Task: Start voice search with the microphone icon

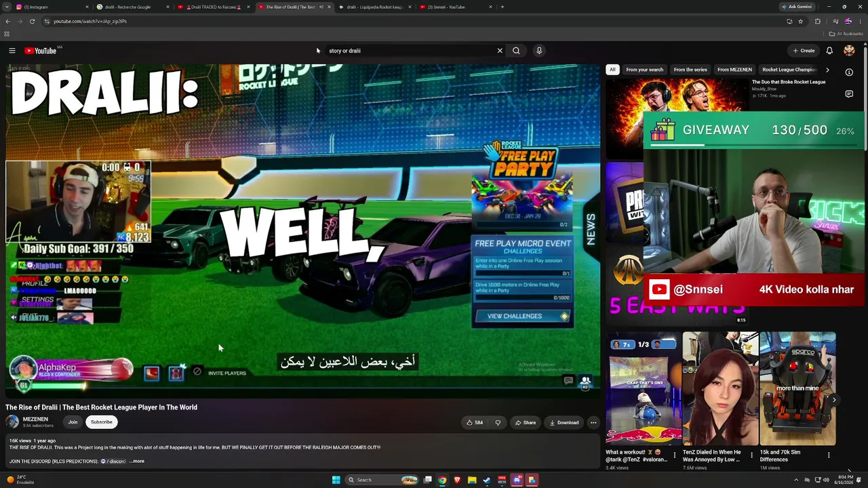Action: (x=539, y=51)
